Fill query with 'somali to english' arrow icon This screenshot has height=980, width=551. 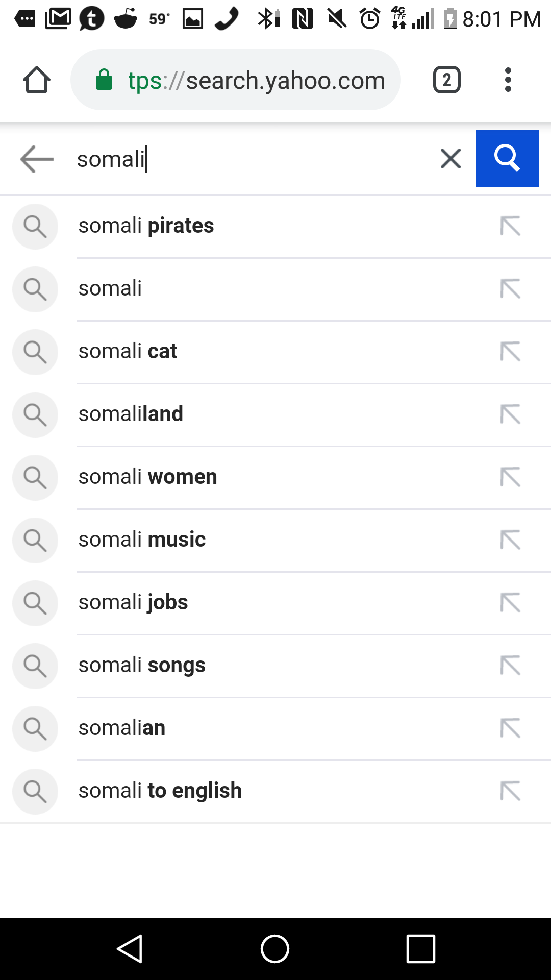tap(510, 791)
